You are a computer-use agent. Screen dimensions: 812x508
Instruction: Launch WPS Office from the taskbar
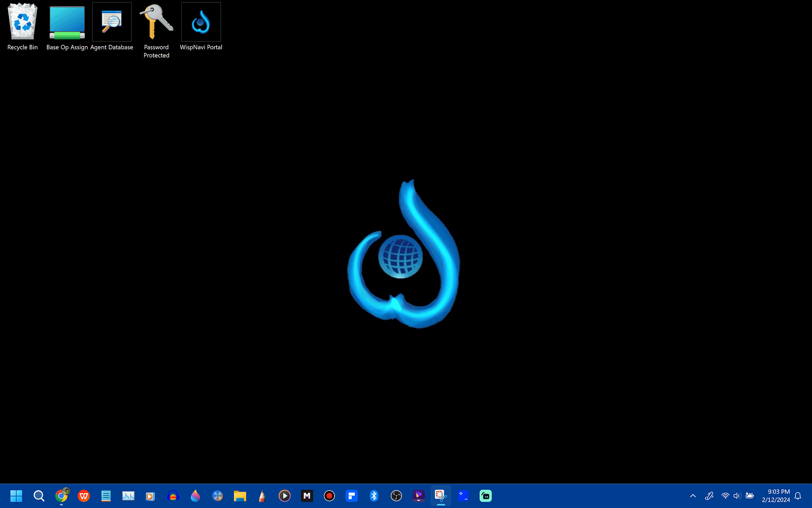(84, 496)
